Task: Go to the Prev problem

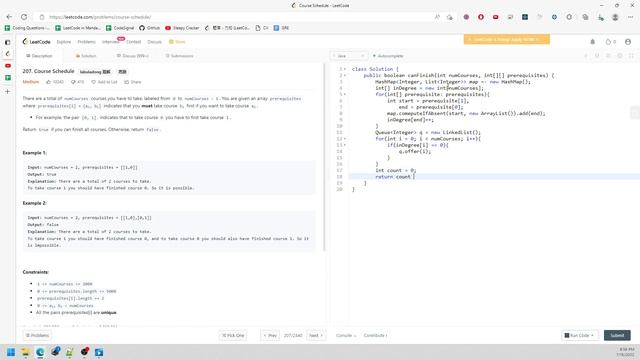Action: [270, 336]
